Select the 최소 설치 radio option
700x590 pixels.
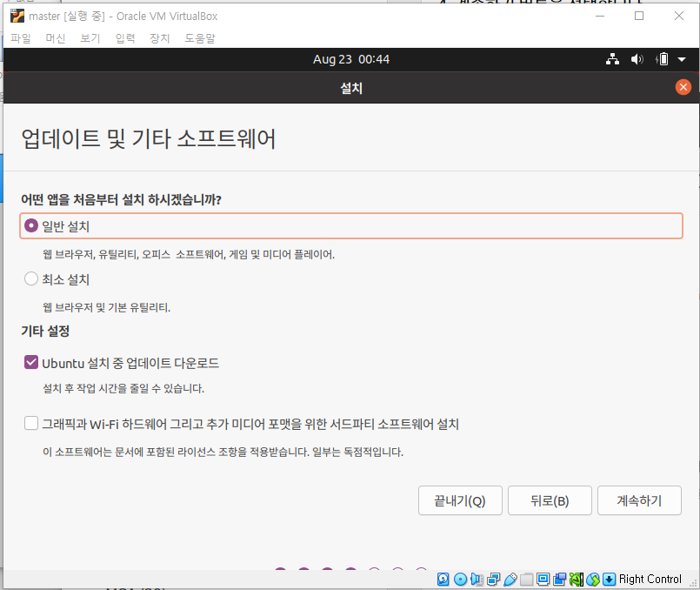pos(30,278)
